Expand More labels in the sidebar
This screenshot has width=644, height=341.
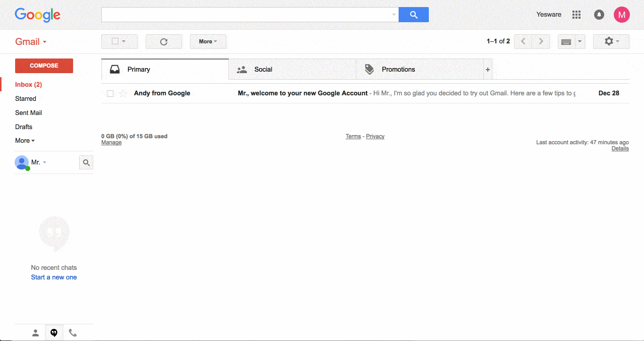24,140
